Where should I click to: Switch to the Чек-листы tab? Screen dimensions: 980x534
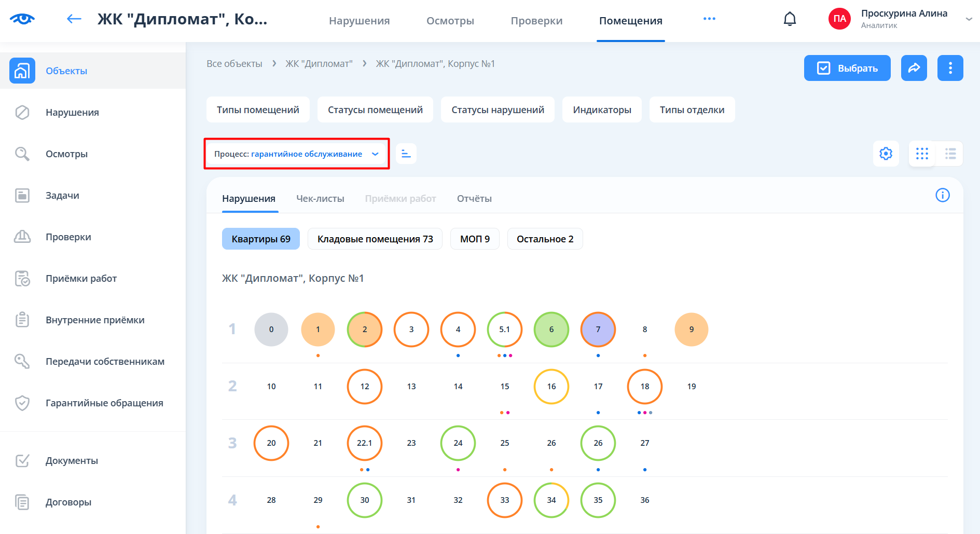tap(320, 199)
